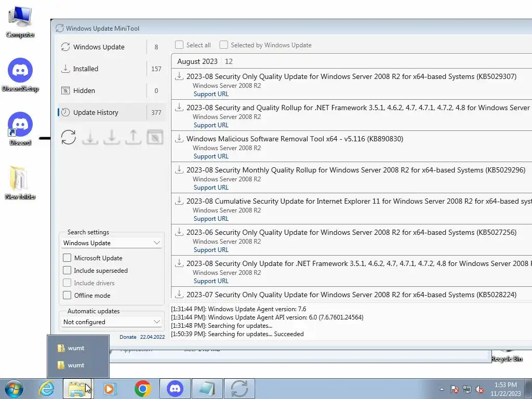Open Support URL for KB5029307 update

click(x=211, y=94)
